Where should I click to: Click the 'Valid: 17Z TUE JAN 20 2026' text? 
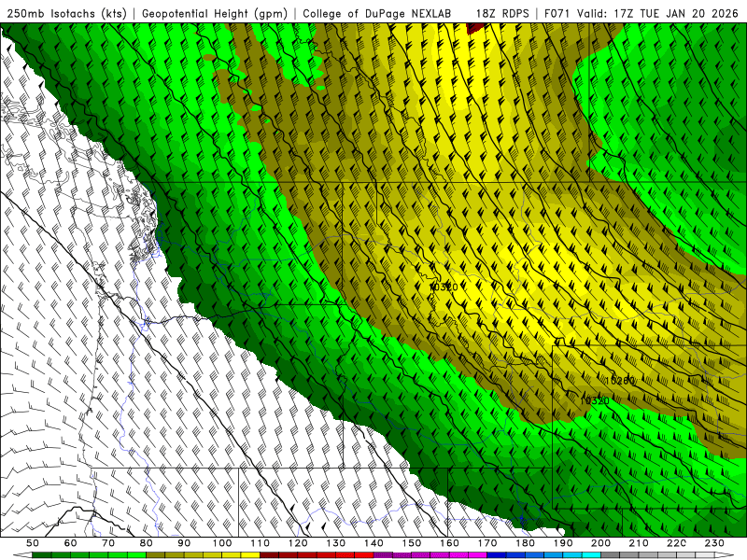coord(657,13)
